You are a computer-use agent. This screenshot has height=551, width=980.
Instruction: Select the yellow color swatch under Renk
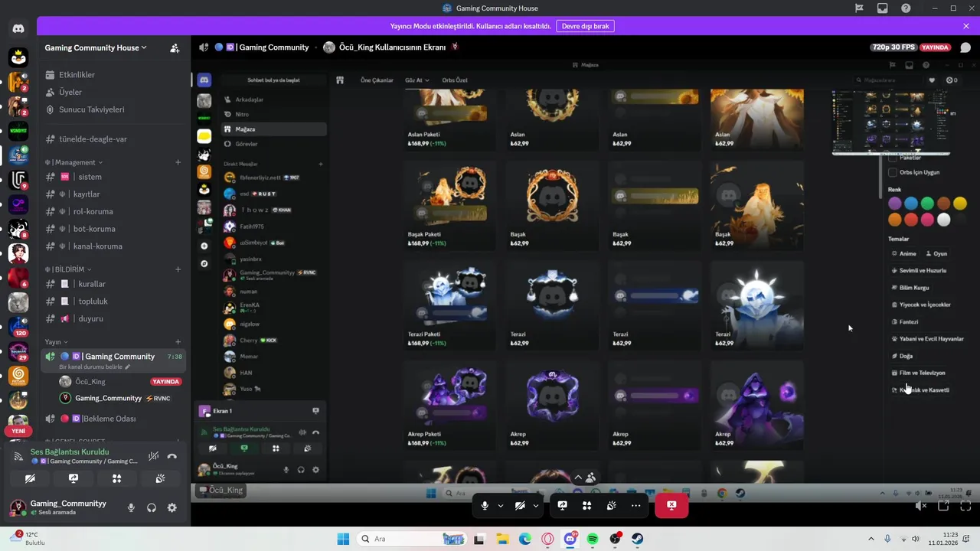[x=960, y=203]
